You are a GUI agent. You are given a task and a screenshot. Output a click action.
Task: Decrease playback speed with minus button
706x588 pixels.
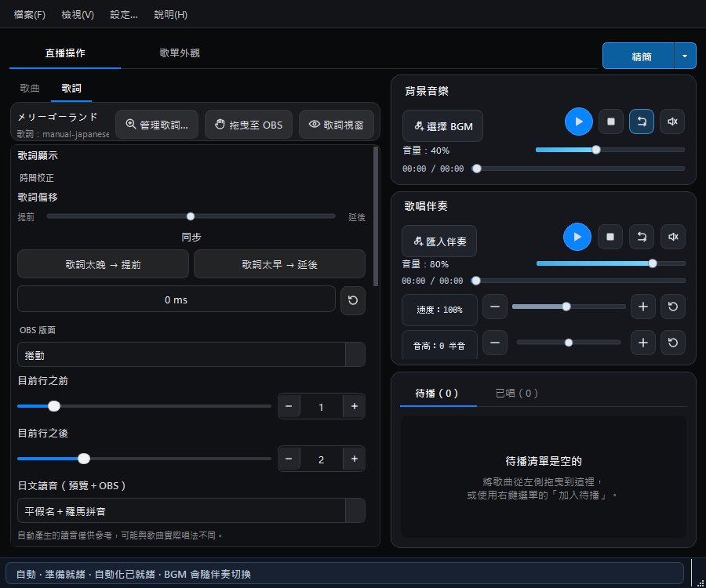(495, 307)
